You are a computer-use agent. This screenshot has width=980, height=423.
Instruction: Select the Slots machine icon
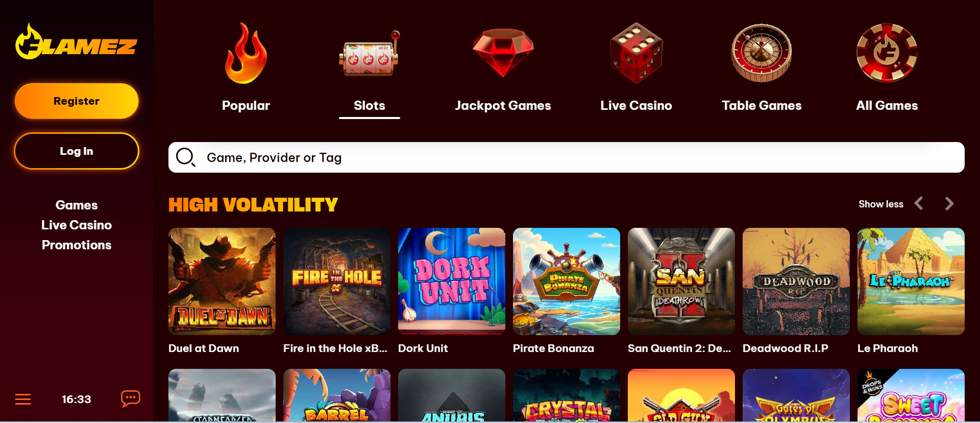[369, 54]
